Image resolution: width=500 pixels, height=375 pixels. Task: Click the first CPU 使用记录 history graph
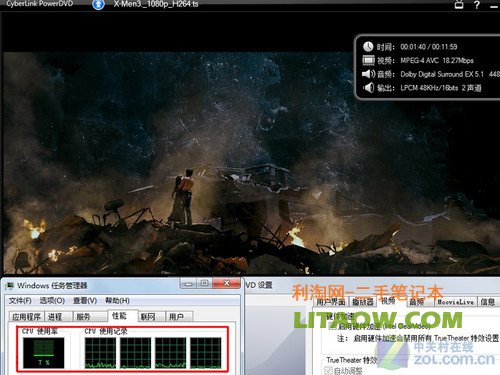coord(100,353)
